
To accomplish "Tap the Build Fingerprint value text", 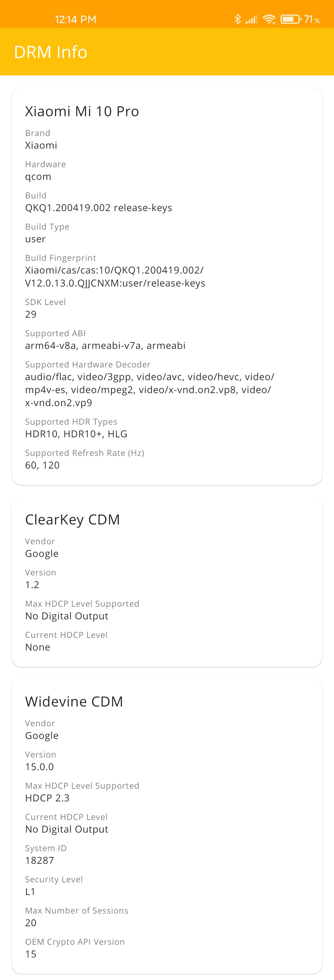I will coord(115,277).
